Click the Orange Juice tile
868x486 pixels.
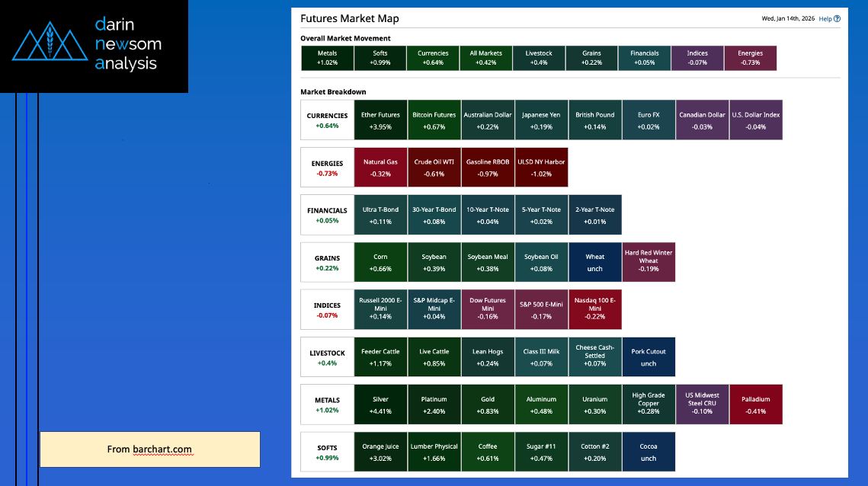click(380, 452)
